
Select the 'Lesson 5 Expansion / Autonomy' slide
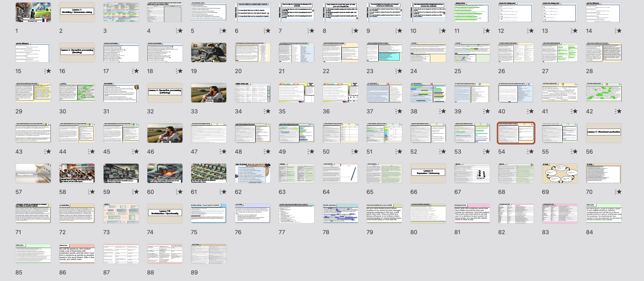(428, 173)
